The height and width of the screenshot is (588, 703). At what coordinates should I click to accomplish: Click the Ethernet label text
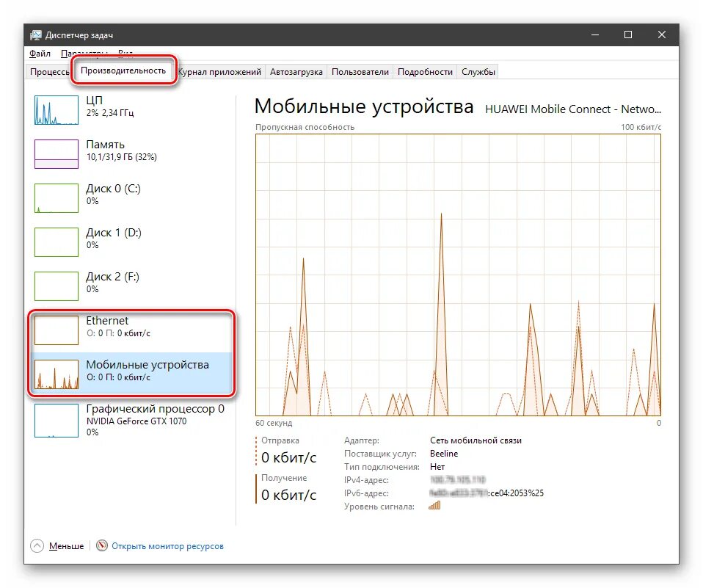[107, 321]
